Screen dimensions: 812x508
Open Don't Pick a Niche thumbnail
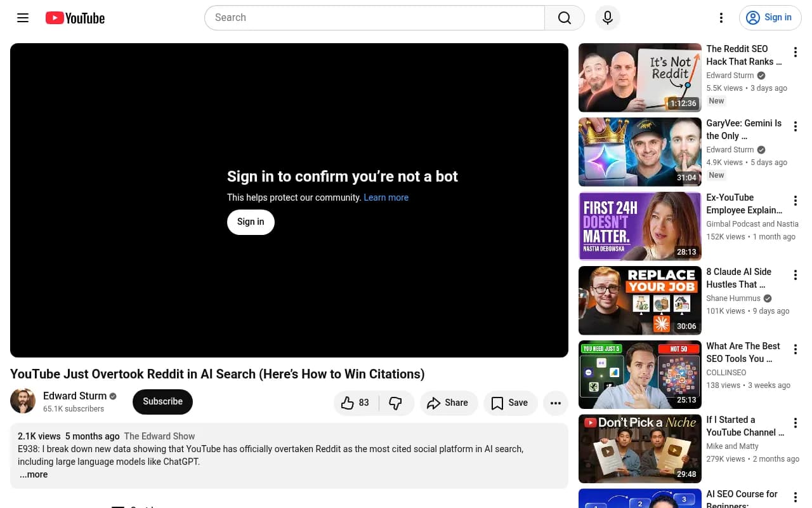[640, 449]
